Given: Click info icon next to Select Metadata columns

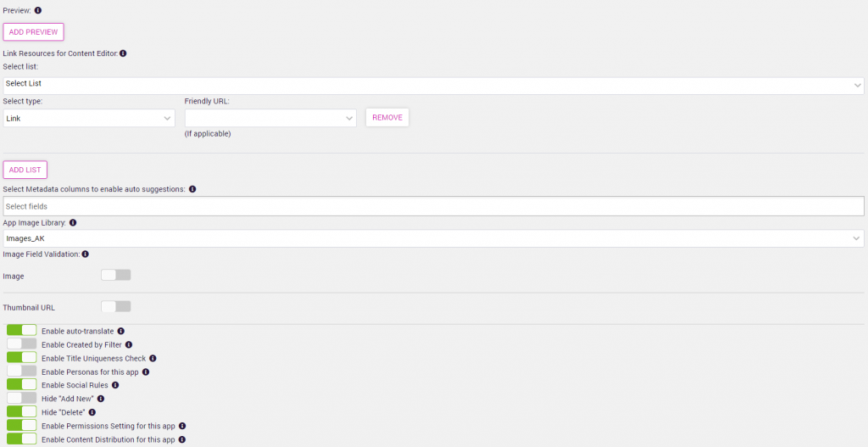Looking at the screenshot, I should point(192,189).
